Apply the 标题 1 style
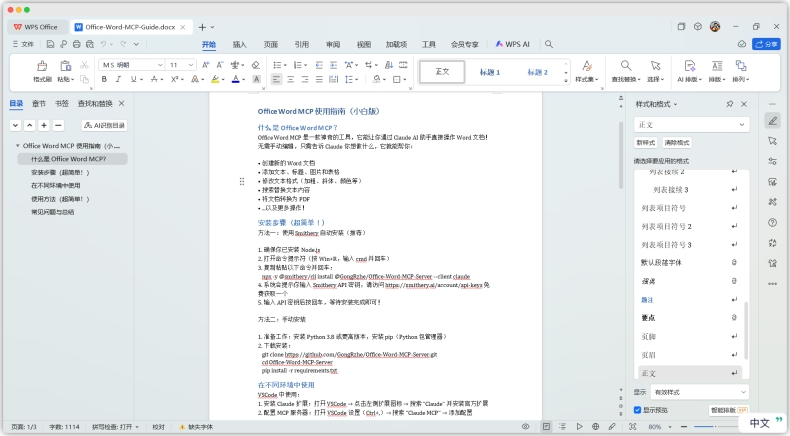This screenshot has width=790, height=436. (490, 72)
